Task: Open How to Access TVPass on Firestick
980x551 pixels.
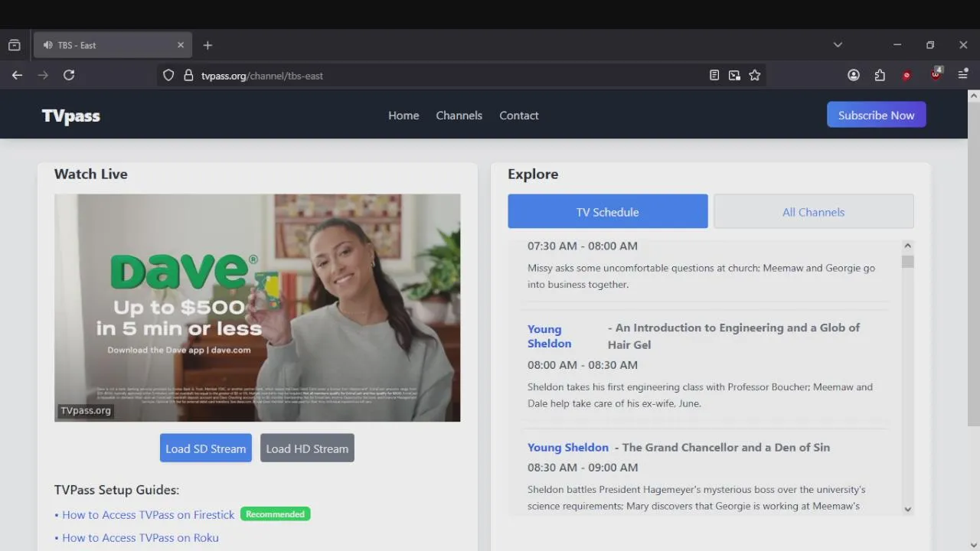Action: pos(149,515)
